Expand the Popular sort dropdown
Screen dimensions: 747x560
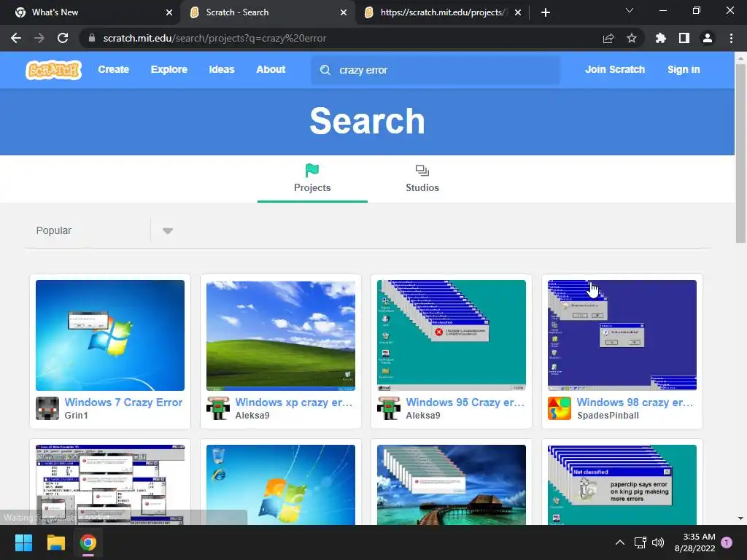(x=167, y=231)
